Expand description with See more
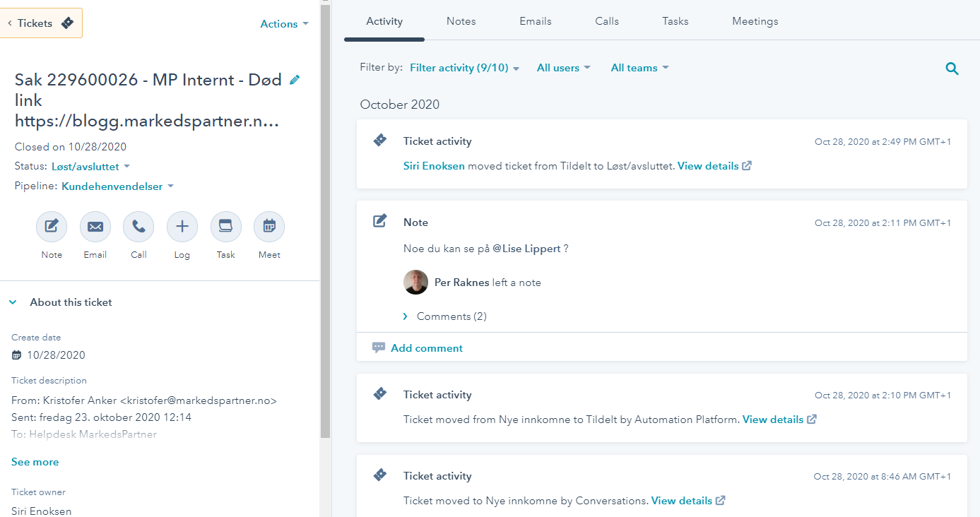The width and height of the screenshot is (980, 517). click(35, 462)
